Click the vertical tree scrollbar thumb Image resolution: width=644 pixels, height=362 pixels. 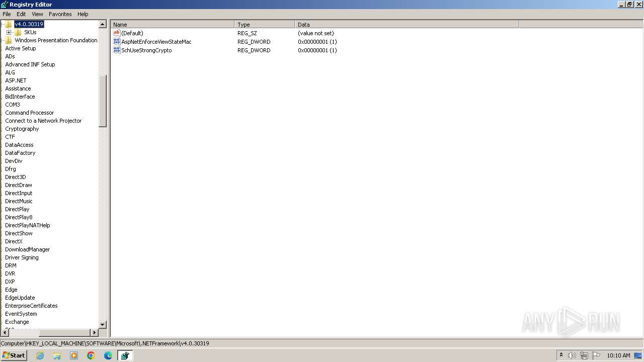click(x=103, y=101)
